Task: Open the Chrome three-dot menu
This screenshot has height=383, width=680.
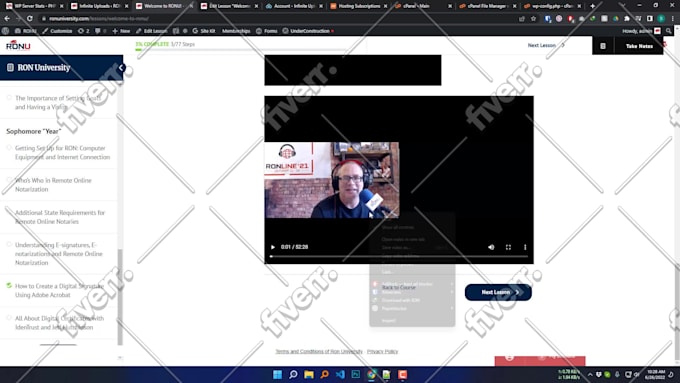Action: pyautogui.click(x=673, y=19)
